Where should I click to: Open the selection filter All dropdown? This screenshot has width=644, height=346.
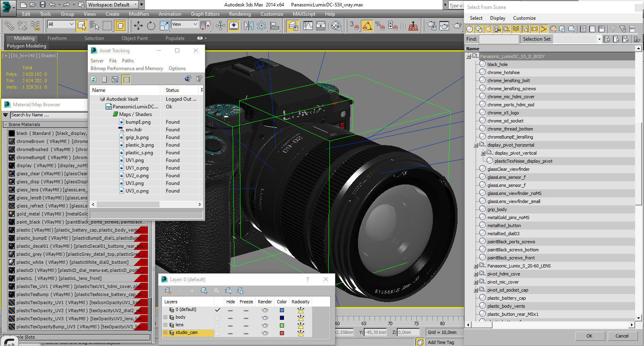point(61,25)
